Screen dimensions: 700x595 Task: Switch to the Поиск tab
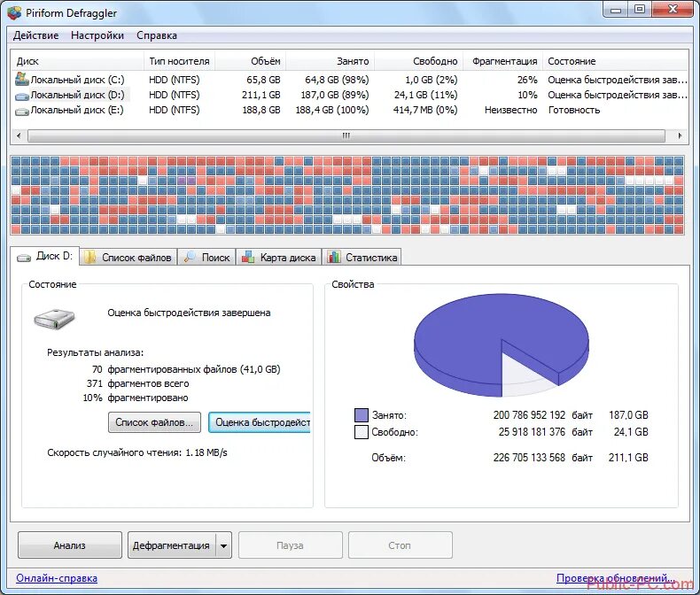point(207,258)
